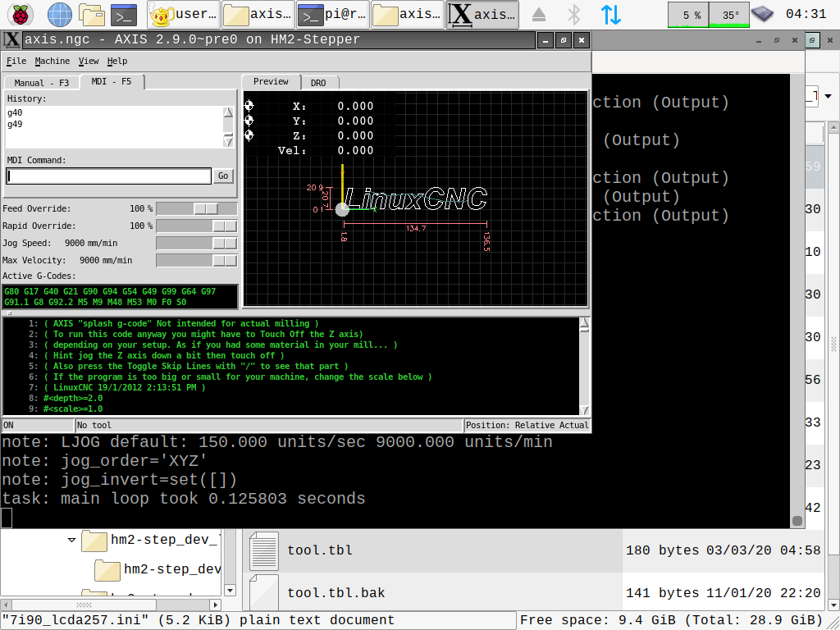
Task: Click the Feed Override 100 % value
Action: [x=141, y=208]
